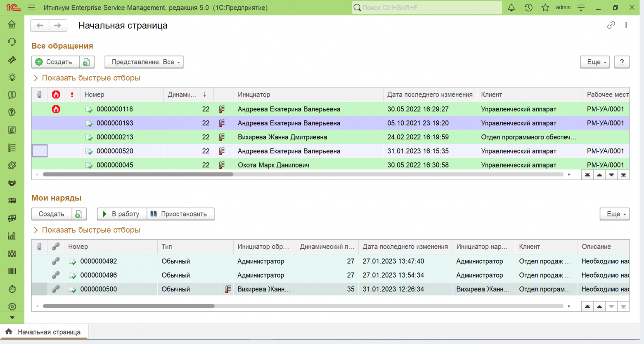The height and width of the screenshot is (344, 644).
Task: Open the monitor assets sidebar icon
Action: 12,130
